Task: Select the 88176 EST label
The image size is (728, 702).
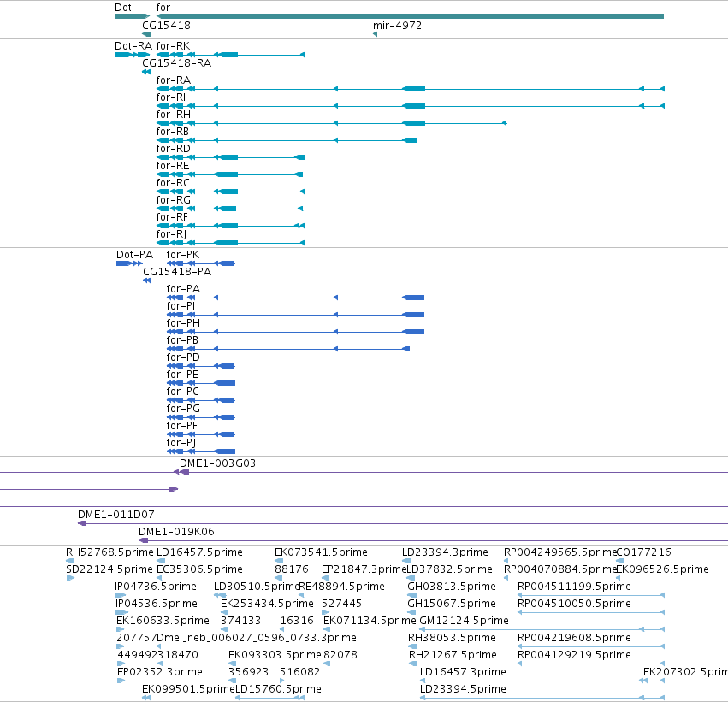Action: (x=292, y=569)
